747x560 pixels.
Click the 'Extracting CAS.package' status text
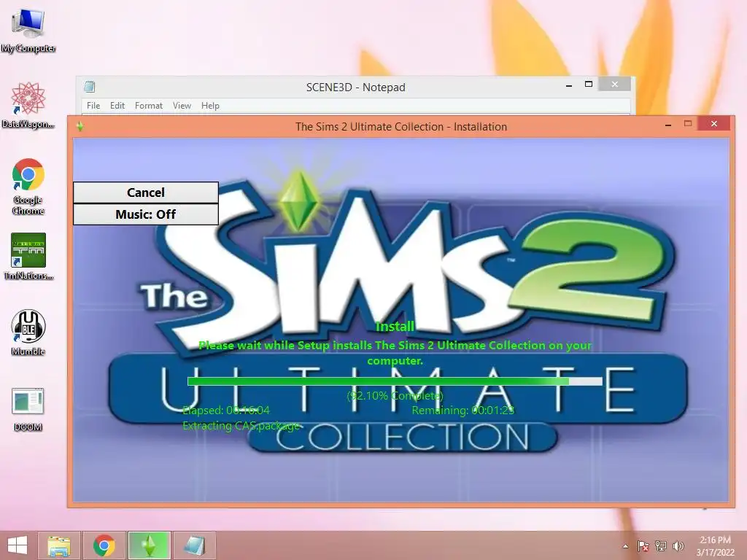241,426
